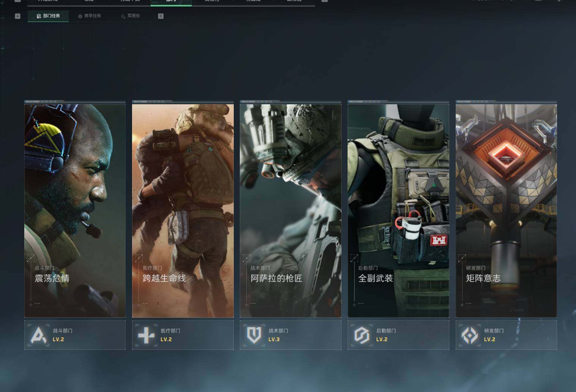Click the 战术部门 shield emblem icon
This screenshot has height=392, width=576.
[x=254, y=335]
